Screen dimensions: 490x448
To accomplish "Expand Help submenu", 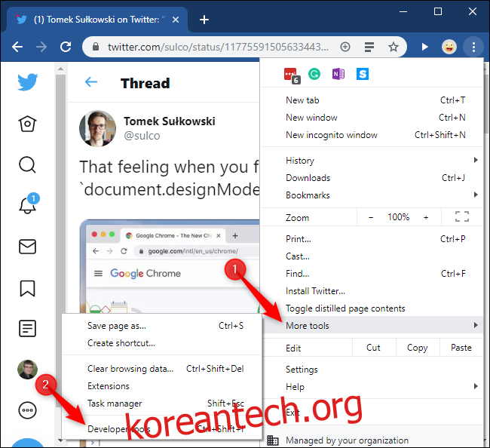I will coord(372,387).
